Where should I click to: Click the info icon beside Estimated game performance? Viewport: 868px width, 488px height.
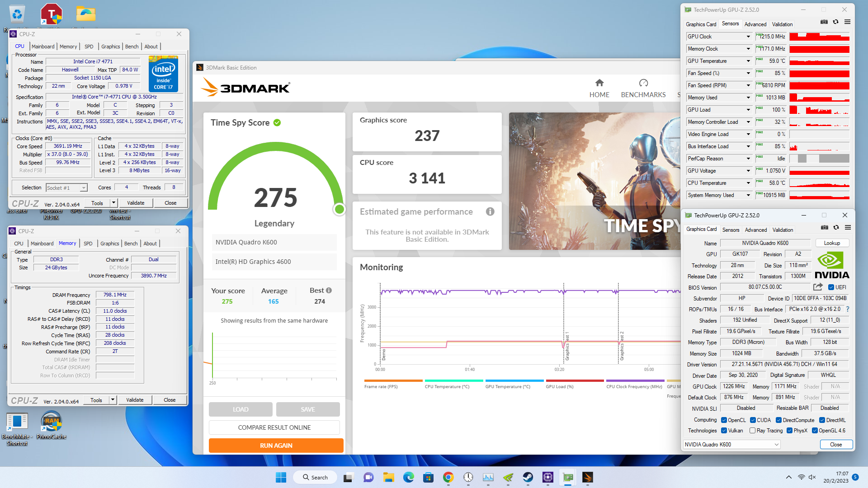point(490,211)
